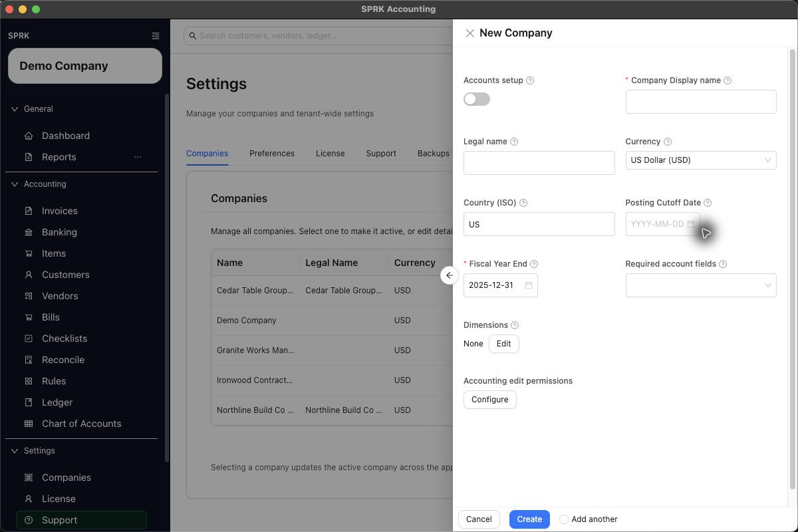Select the Granite Works Man... row
The height and width of the screenshot is (532, 798).
[x=332, y=350]
